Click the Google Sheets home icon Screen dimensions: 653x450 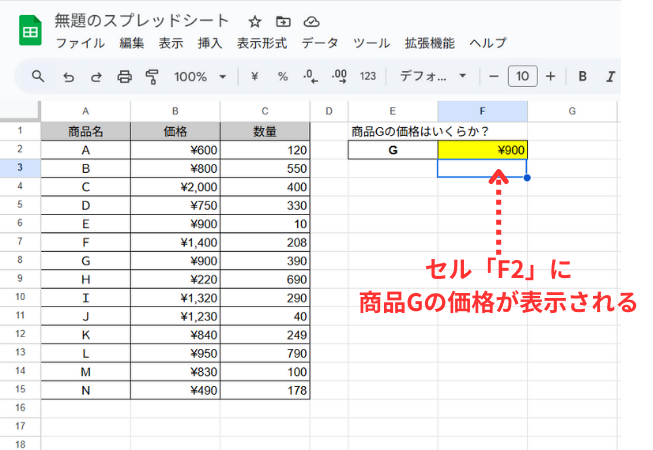pos(30,31)
